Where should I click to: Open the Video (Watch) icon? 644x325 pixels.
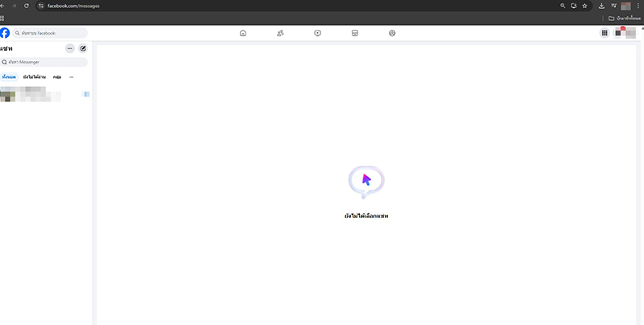[x=318, y=33]
